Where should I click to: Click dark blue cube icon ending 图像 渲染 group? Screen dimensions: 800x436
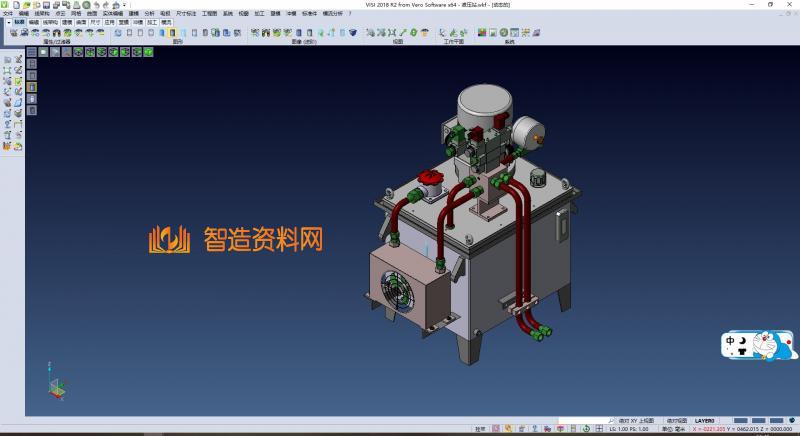point(353,33)
